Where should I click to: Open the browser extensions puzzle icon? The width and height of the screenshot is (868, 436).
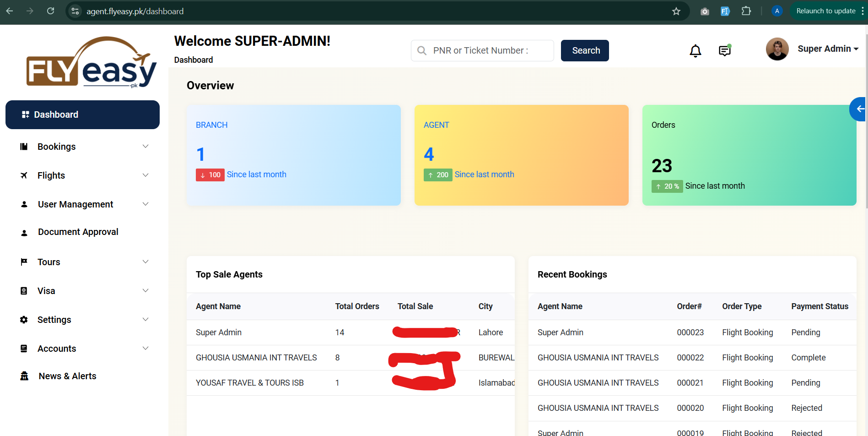coord(746,11)
